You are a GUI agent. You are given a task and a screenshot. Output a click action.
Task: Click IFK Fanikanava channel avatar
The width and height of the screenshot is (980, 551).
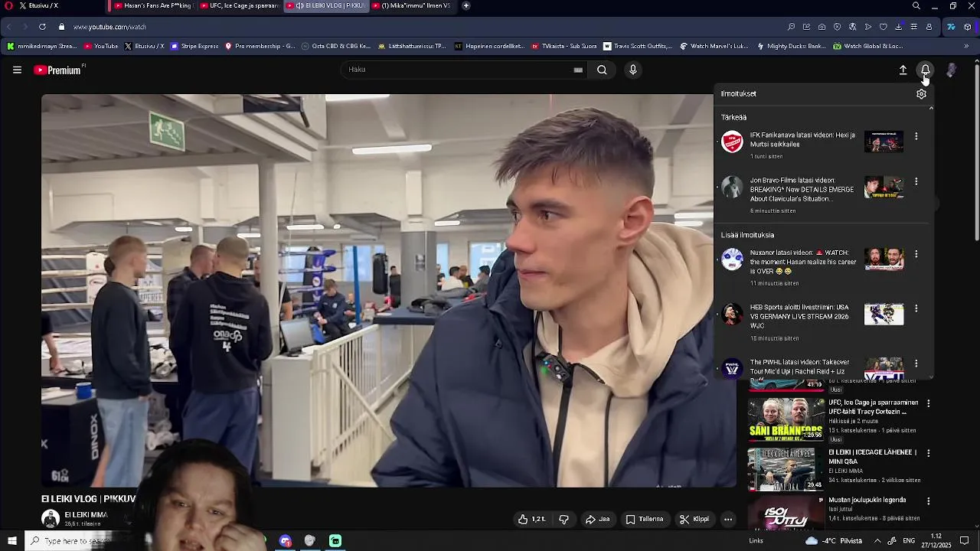[x=732, y=142]
